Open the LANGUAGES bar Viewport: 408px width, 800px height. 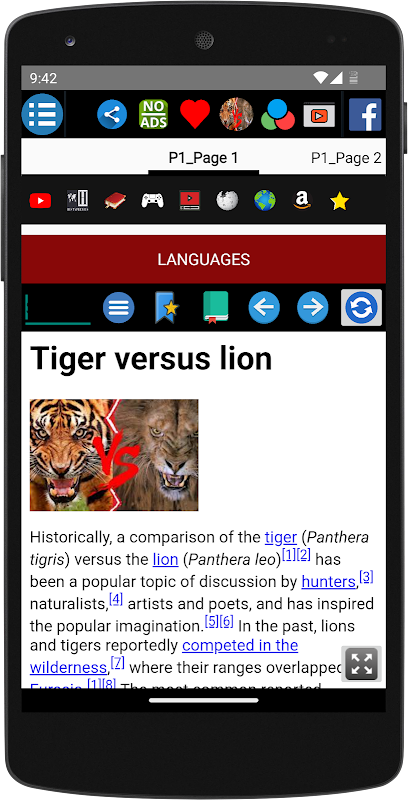tap(203, 259)
